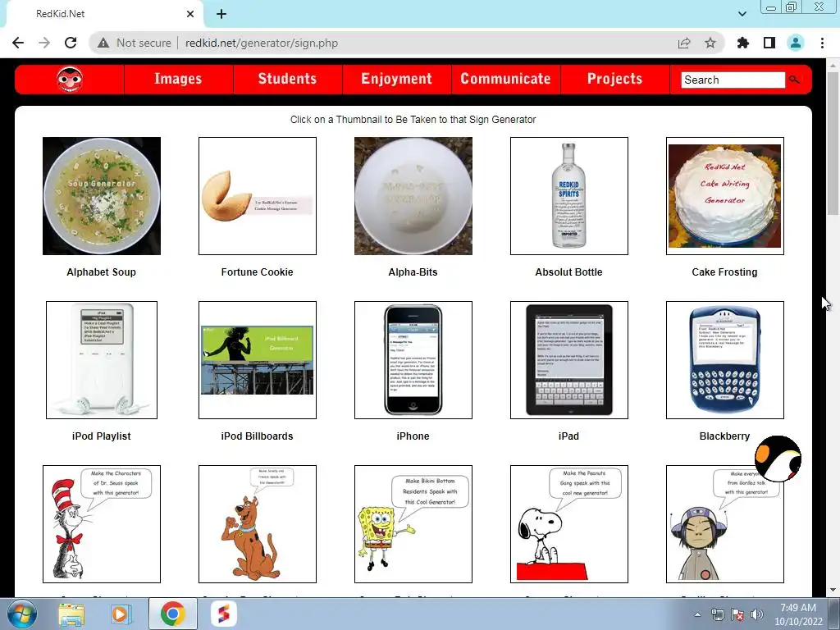840x630 pixels.
Task: Open the Alpha-Bits generator thumbnail
Action: click(413, 196)
